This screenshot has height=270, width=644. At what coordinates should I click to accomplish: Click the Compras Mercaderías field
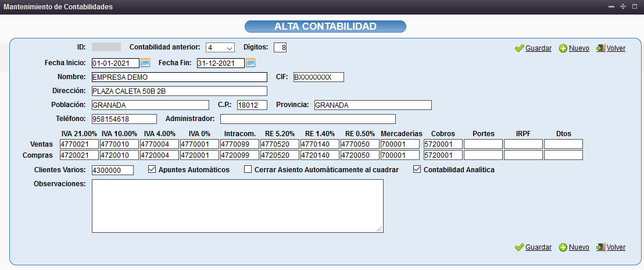pos(400,155)
